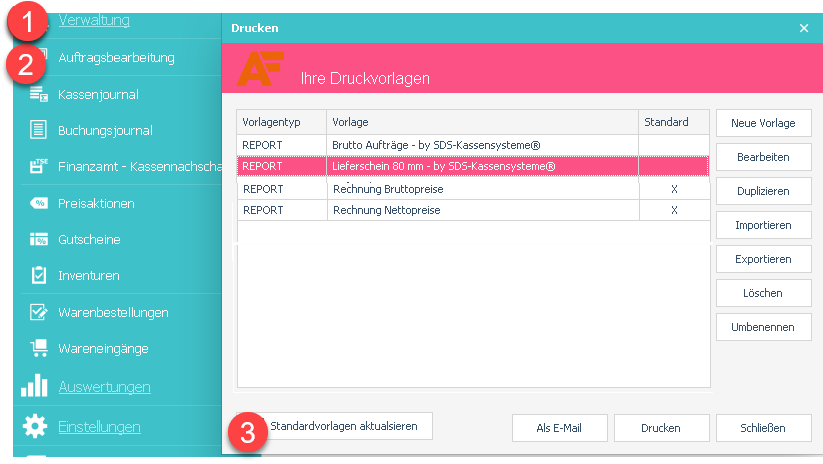Click Löschen button
Image resolution: width=823 pixels, height=464 pixels.
click(763, 293)
